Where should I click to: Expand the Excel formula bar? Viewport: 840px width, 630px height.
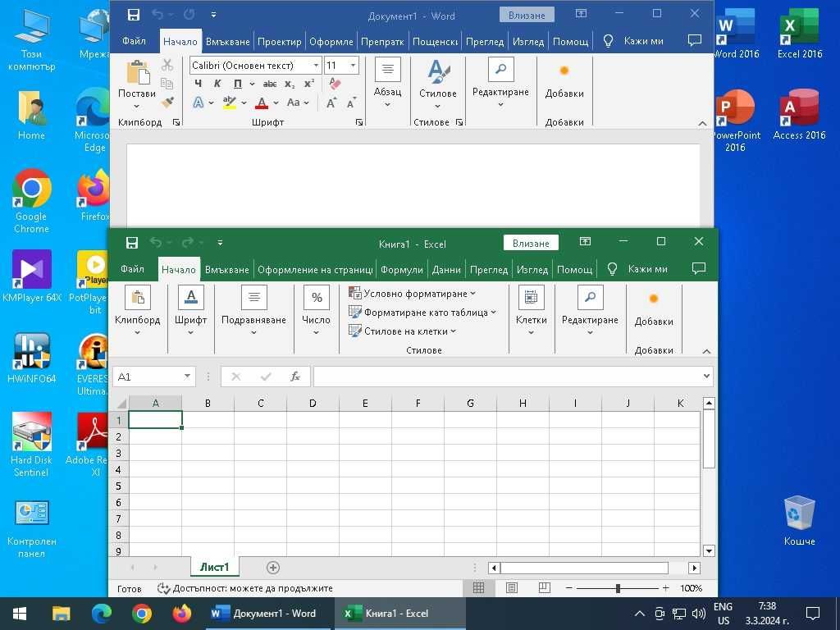click(x=706, y=376)
